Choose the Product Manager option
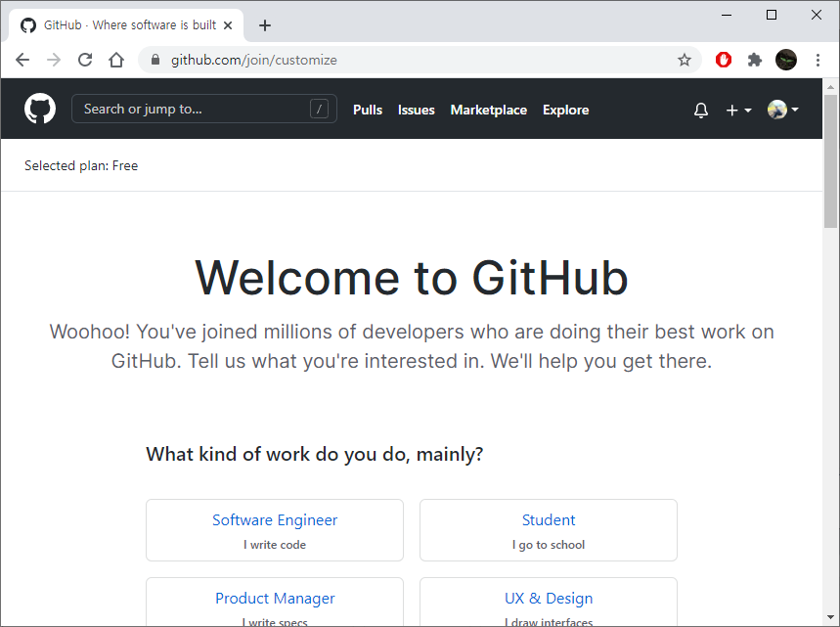 tap(275, 602)
